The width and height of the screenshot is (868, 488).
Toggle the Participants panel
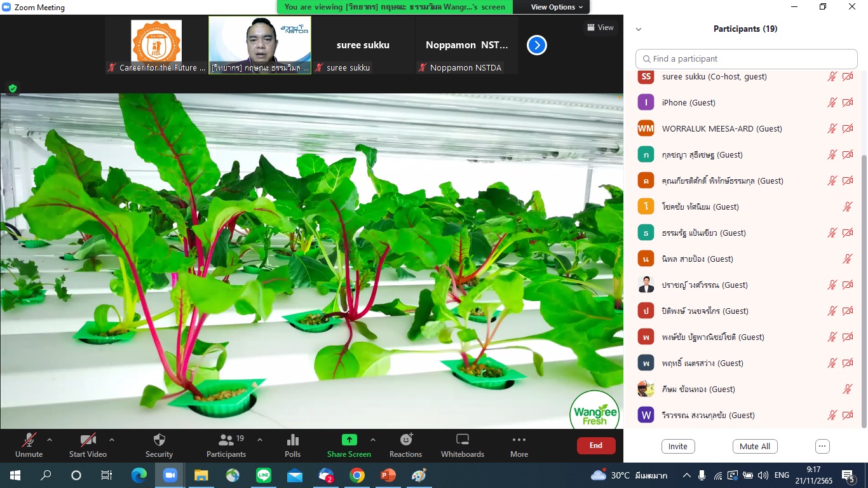pos(226,440)
